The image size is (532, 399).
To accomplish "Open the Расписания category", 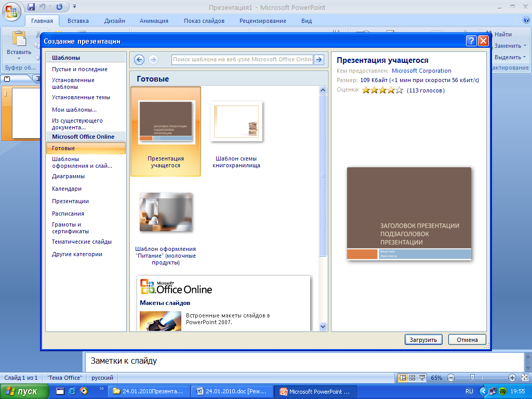I will [68, 214].
